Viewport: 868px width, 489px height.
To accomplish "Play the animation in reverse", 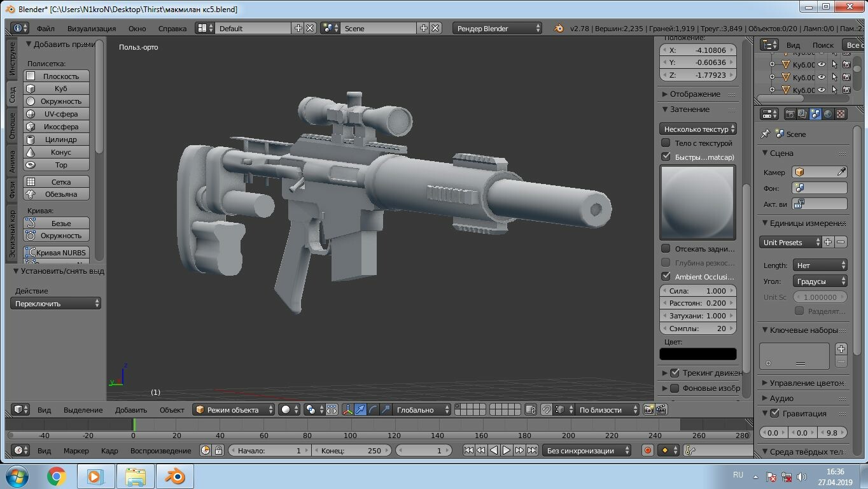I will [x=494, y=450].
